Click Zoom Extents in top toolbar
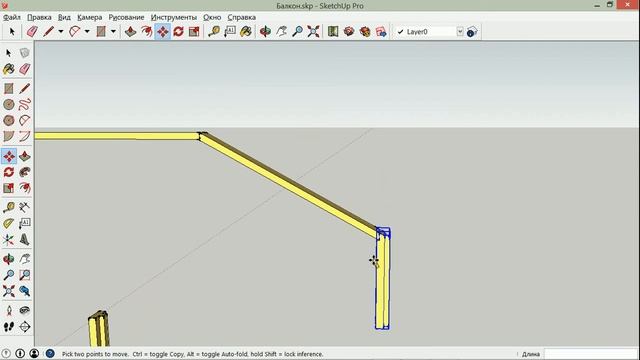This screenshot has height=360, width=640. (x=313, y=31)
